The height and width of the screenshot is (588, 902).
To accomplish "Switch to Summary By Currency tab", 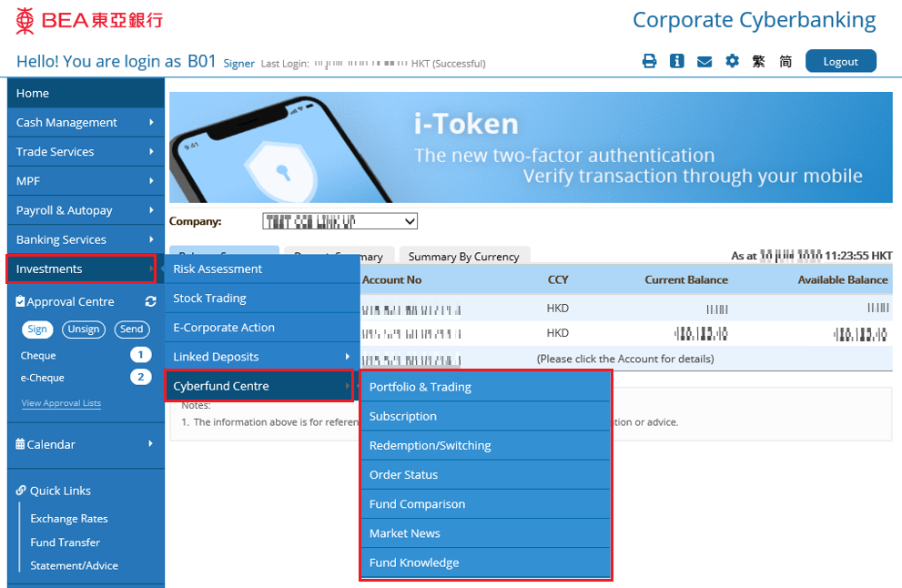I will 464,256.
